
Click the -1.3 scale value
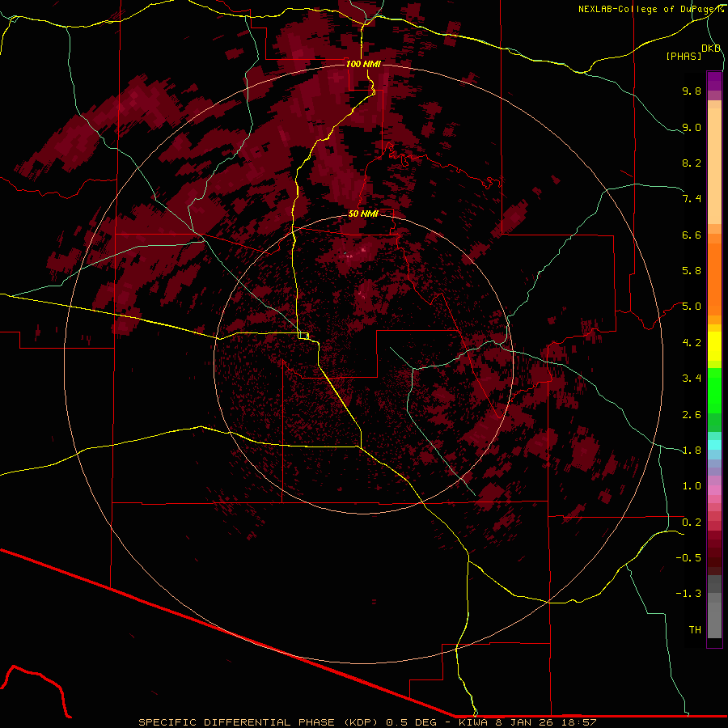click(x=688, y=594)
